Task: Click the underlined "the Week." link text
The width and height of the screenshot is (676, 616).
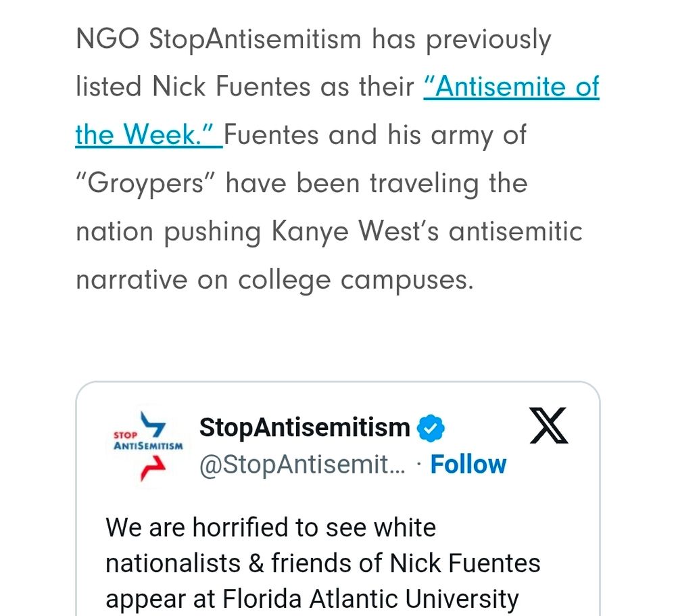Action: 142,135
